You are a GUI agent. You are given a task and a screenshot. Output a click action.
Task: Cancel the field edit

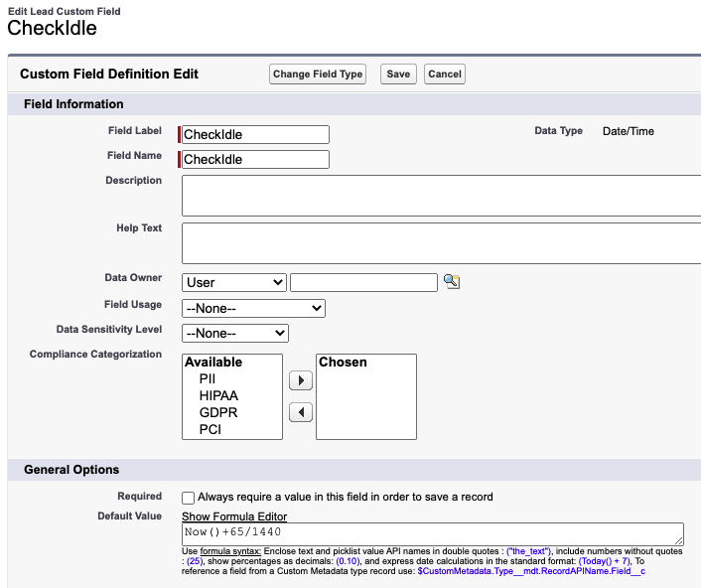click(x=445, y=73)
